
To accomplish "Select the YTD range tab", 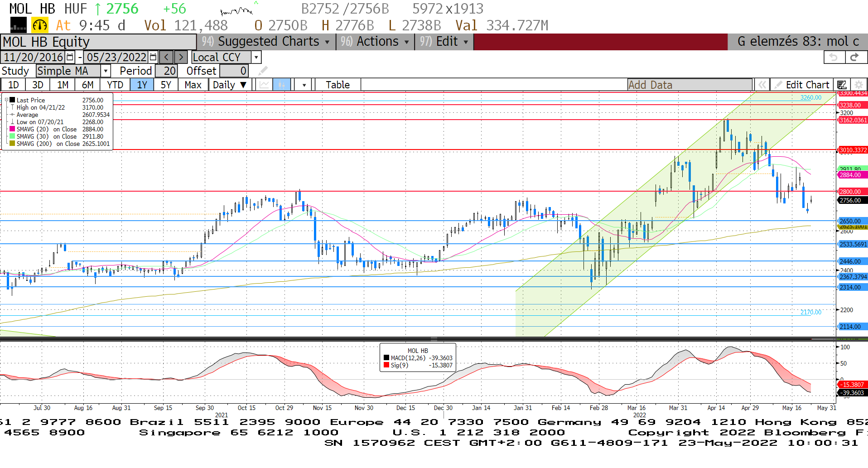I will point(115,85).
